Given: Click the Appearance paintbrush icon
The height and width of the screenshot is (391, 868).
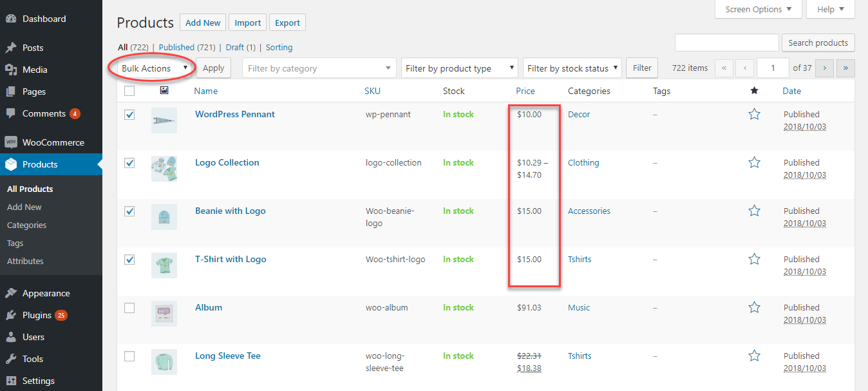Looking at the screenshot, I should (x=10, y=293).
